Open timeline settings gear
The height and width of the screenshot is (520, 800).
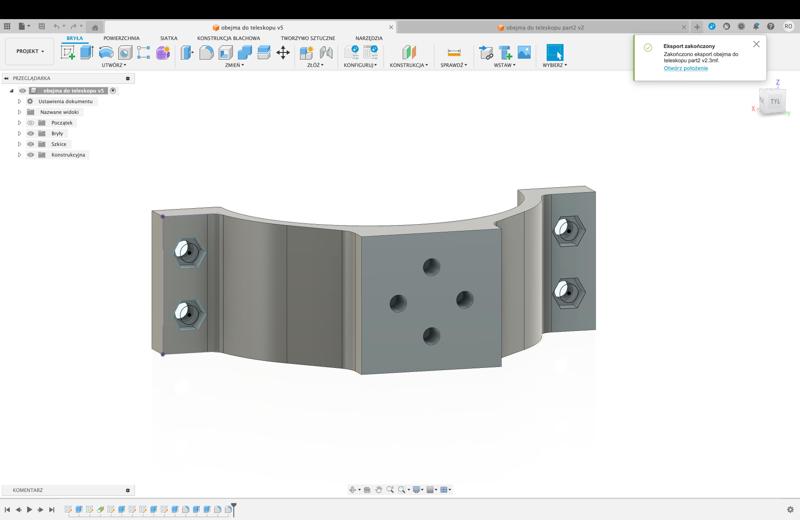[x=790, y=509]
